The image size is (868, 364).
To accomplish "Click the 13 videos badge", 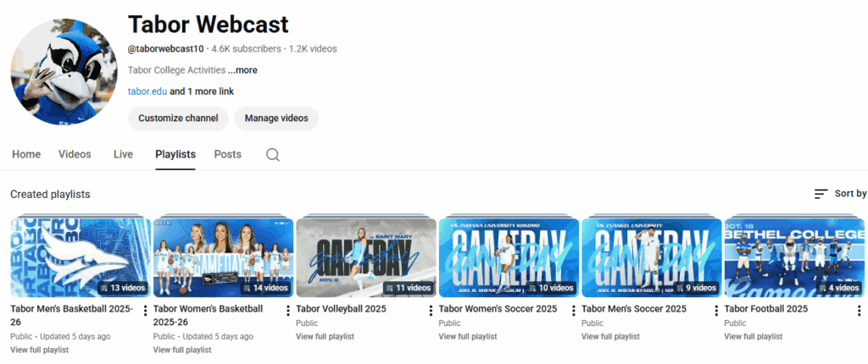I will pos(122,288).
